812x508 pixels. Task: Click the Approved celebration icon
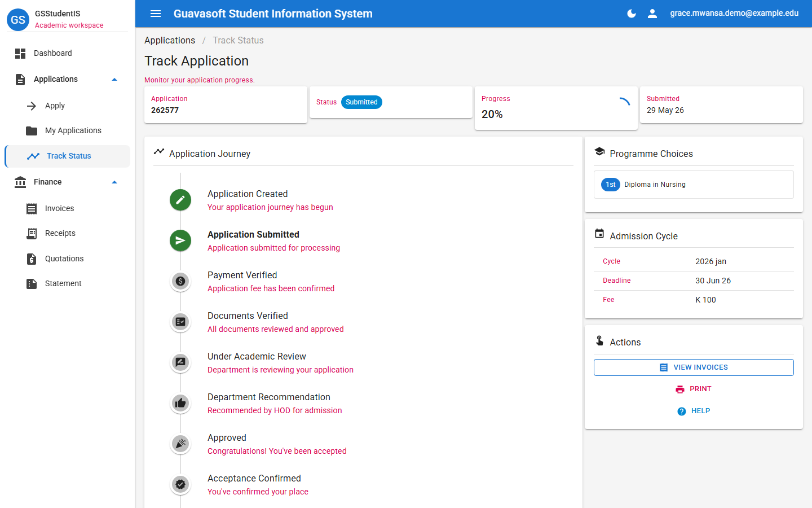click(x=180, y=444)
